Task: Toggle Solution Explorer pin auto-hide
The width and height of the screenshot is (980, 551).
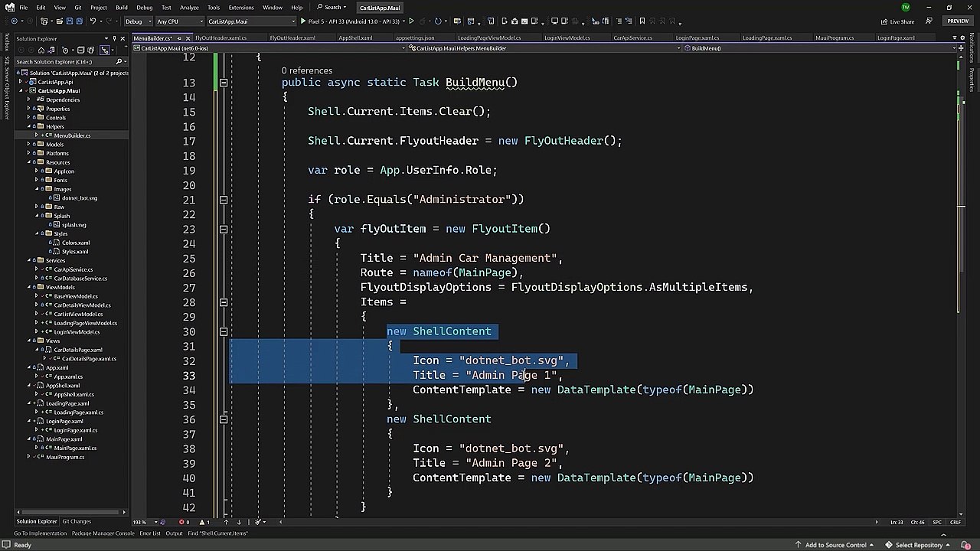Action: tap(115, 38)
